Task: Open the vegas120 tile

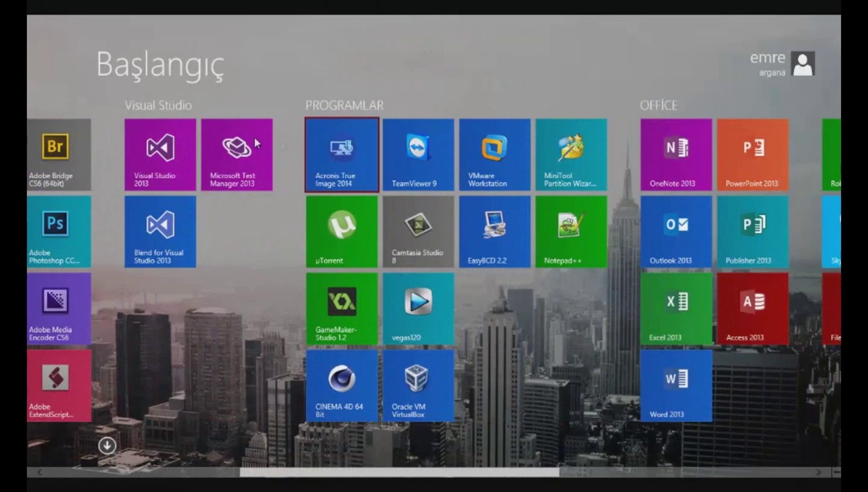Action: pos(418,309)
